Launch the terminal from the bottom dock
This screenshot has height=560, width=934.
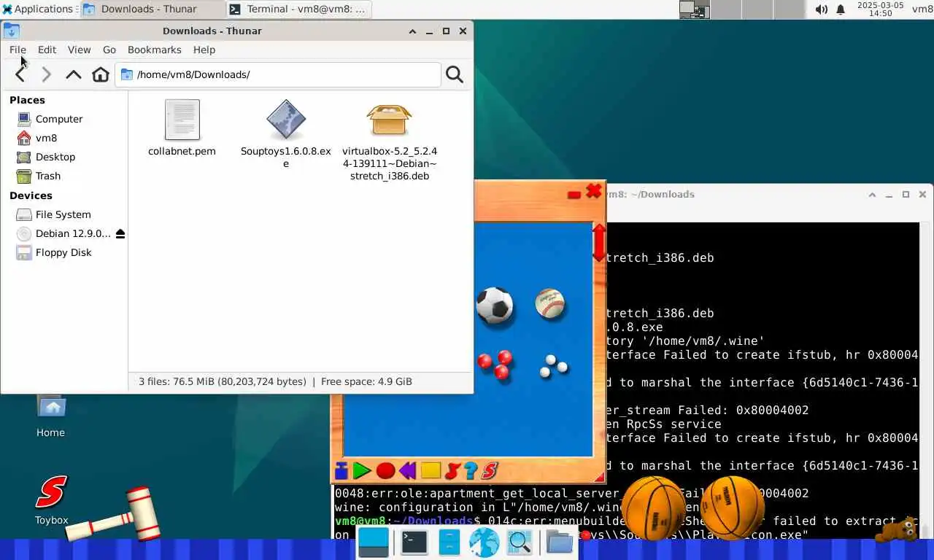(x=414, y=542)
